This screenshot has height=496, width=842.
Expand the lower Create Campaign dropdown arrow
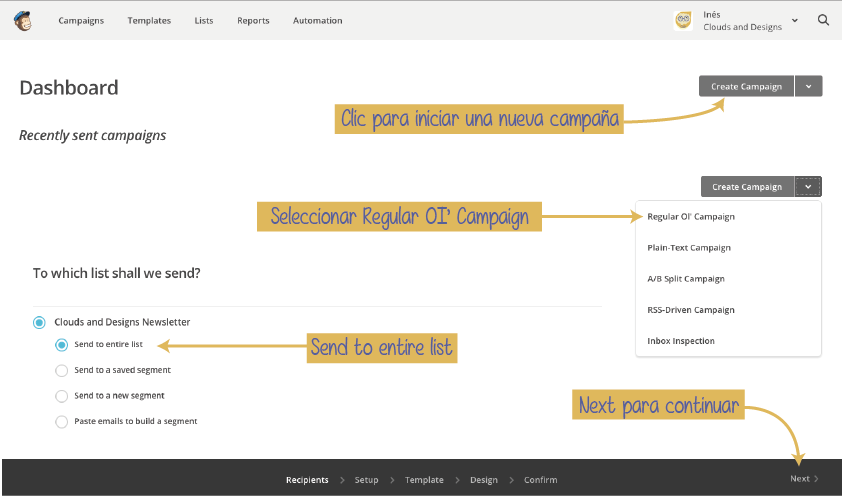point(808,186)
